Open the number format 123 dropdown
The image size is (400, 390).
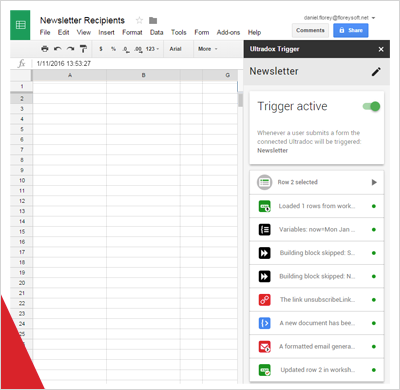pyautogui.click(x=152, y=49)
